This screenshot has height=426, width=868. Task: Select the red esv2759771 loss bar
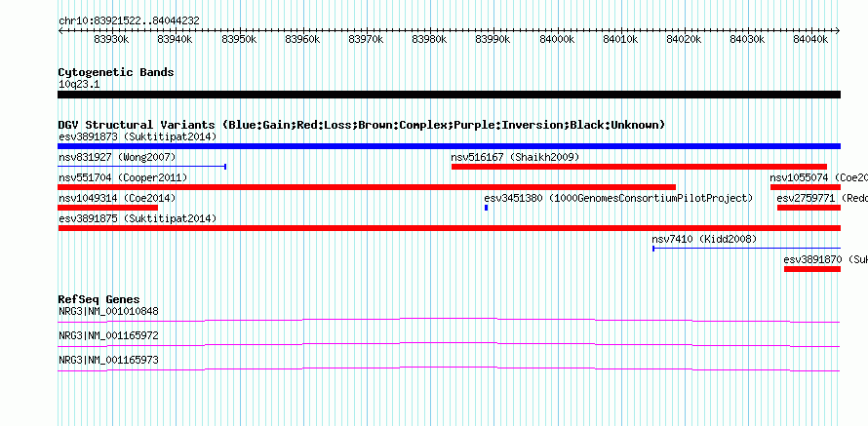tap(809, 208)
